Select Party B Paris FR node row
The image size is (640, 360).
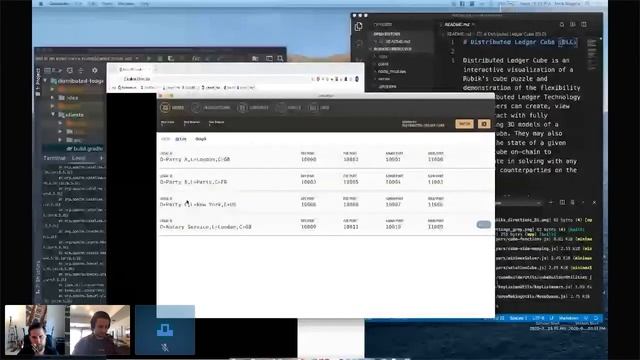click(x=326, y=180)
